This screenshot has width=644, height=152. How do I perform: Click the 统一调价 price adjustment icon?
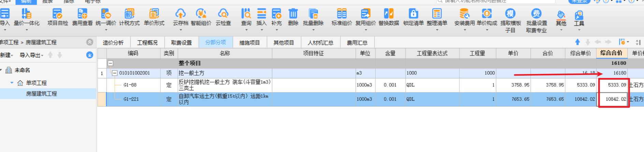(x=106, y=14)
